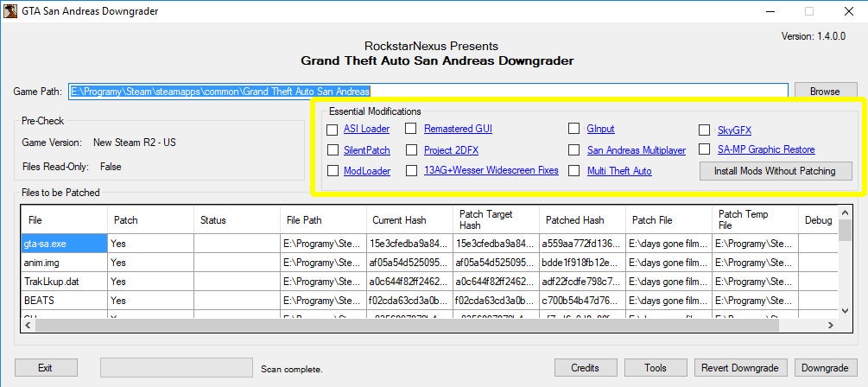Open the Remastered GUI link
The width and height of the screenshot is (868, 387).
[458, 129]
